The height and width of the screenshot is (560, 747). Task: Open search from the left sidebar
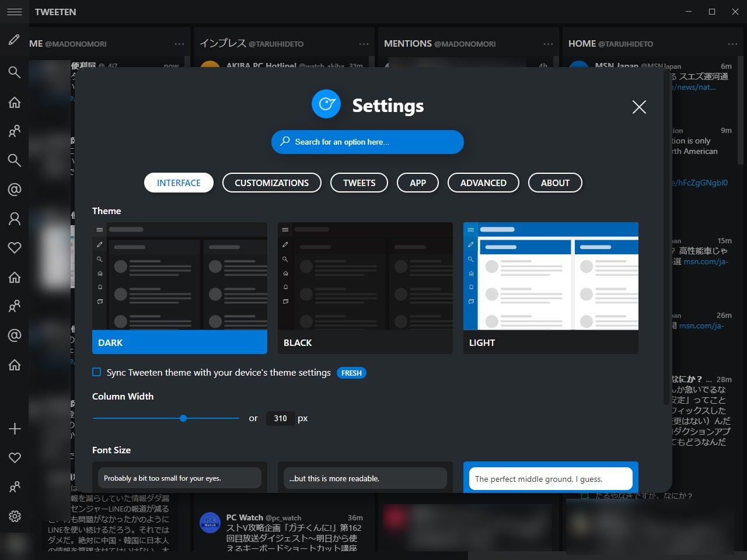coord(15,72)
